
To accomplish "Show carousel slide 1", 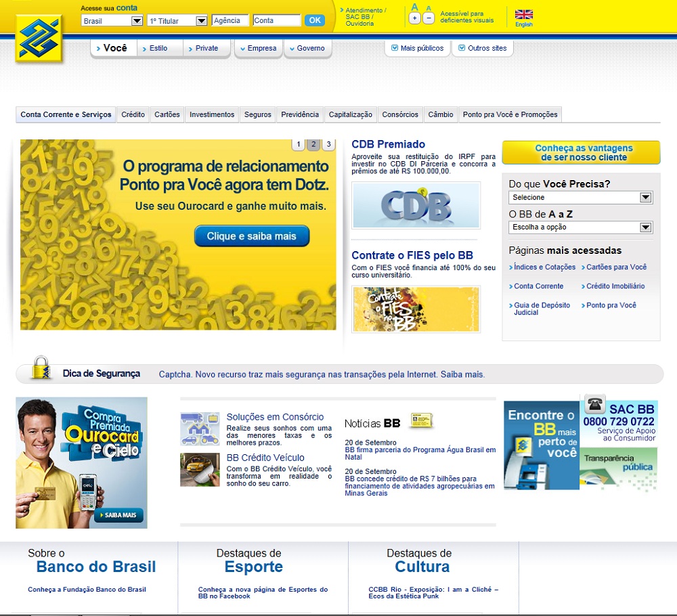I will click(299, 145).
